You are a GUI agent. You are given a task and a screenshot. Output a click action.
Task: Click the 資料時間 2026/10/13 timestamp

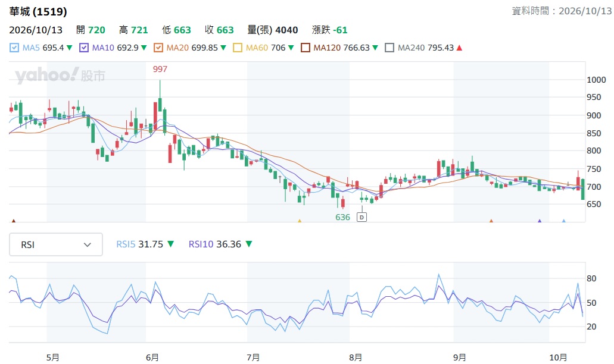[562, 11]
